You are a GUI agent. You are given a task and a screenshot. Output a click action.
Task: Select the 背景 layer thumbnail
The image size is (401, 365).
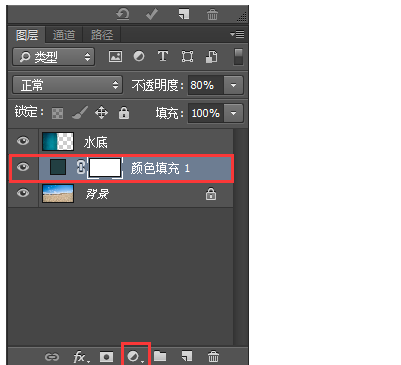[58, 194]
